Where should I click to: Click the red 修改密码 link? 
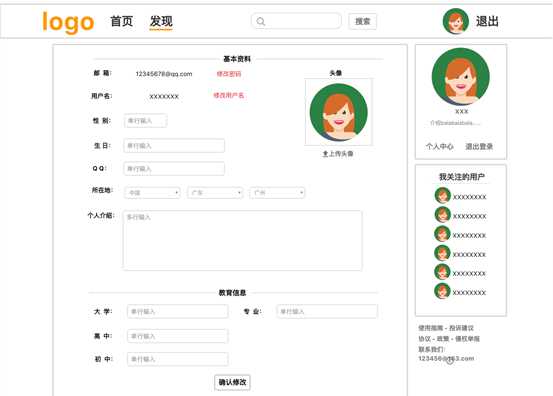point(229,74)
